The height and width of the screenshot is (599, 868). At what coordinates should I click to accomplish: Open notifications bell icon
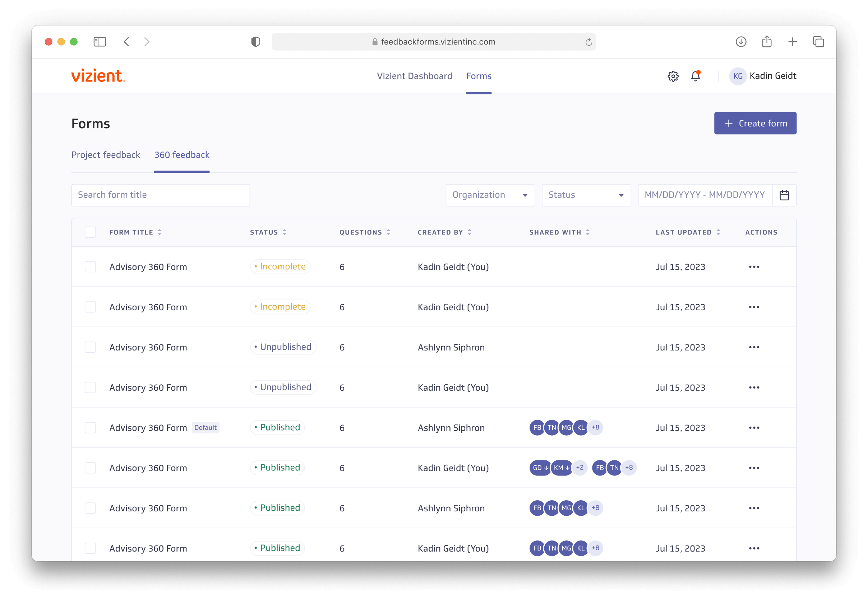point(695,76)
